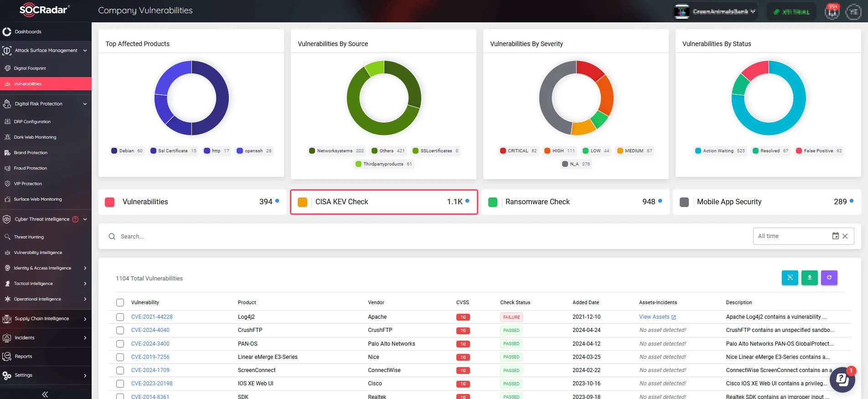Click Digital Footprint globe icon
The height and width of the screenshot is (399, 868).
click(7, 68)
